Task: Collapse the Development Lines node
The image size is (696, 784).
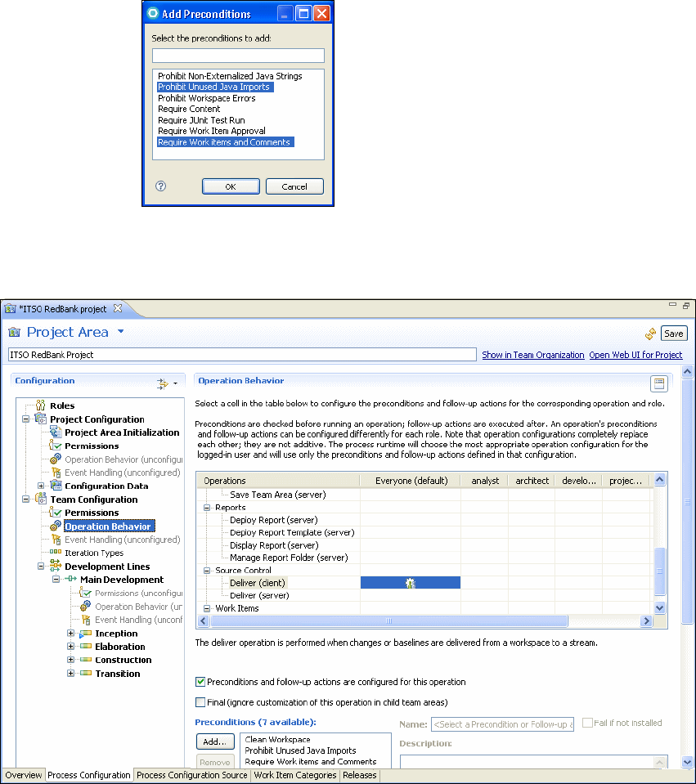Action: [41, 566]
